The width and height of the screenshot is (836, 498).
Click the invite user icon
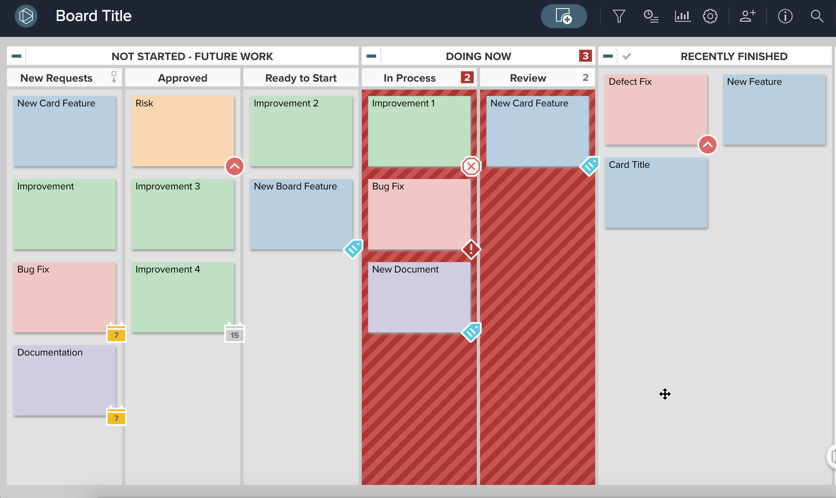[747, 16]
